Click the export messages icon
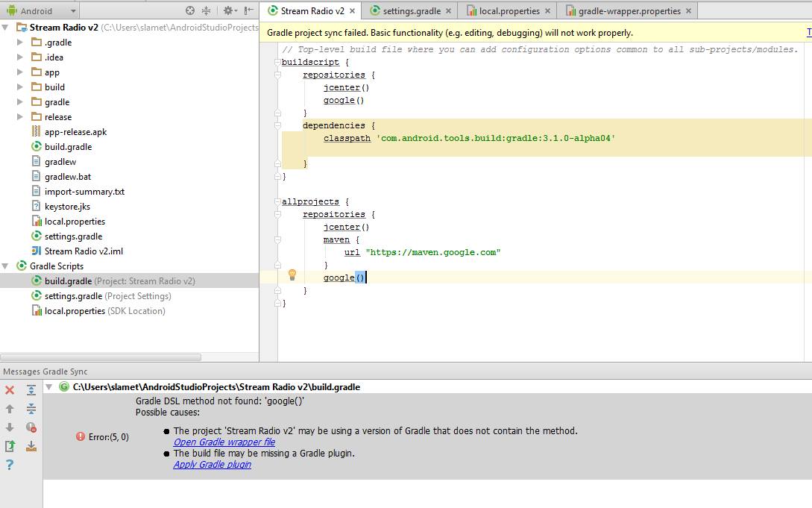This screenshot has height=508, width=812. pyautogui.click(x=10, y=446)
